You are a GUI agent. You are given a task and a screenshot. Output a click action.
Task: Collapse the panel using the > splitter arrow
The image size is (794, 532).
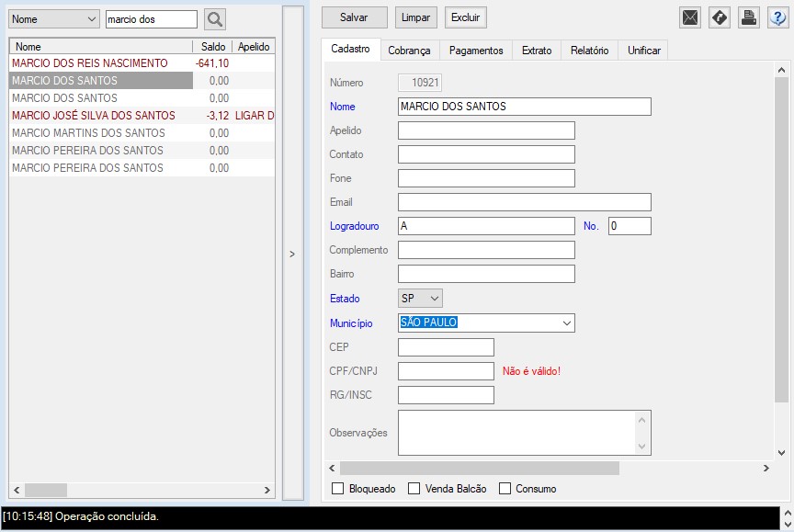click(292, 254)
